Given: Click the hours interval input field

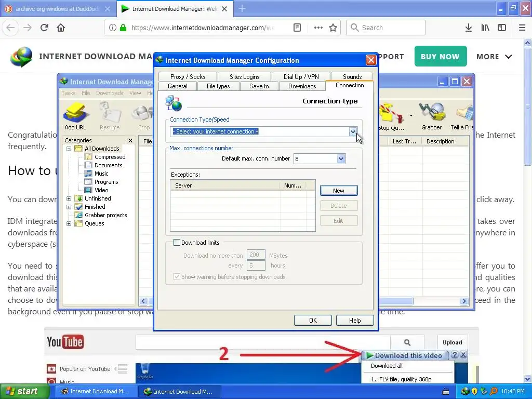Looking at the screenshot, I should tap(256, 265).
